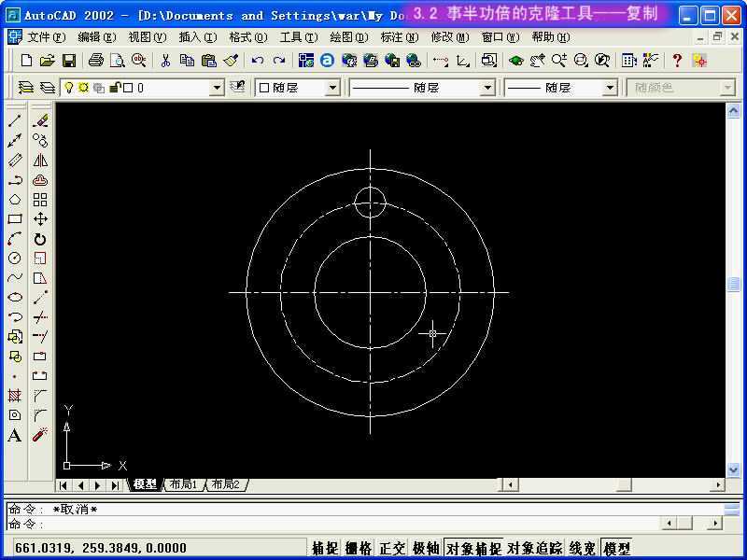Expand the layer 0 dropdown list
The width and height of the screenshot is (747, 560).
[217, 88]
